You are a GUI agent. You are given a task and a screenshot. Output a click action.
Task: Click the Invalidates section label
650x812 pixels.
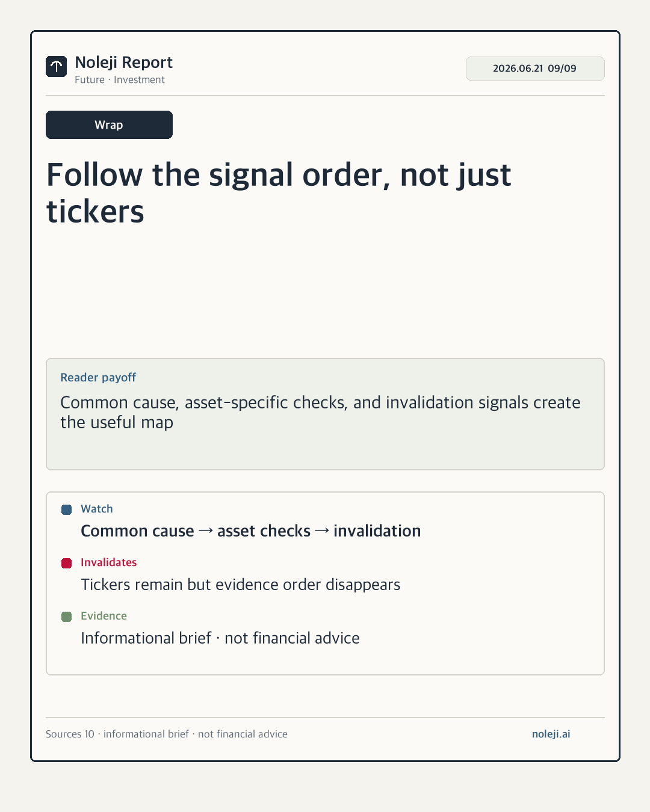[109, 562]
